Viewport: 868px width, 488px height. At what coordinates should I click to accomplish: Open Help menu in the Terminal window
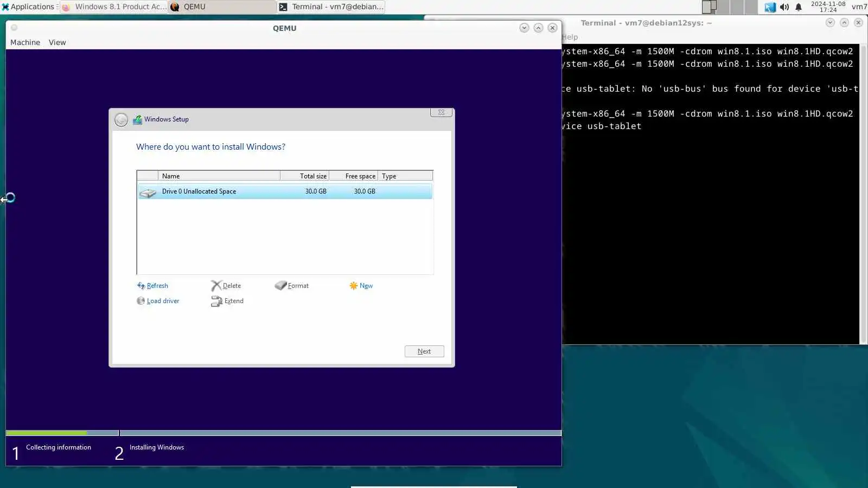coord(570,37)
